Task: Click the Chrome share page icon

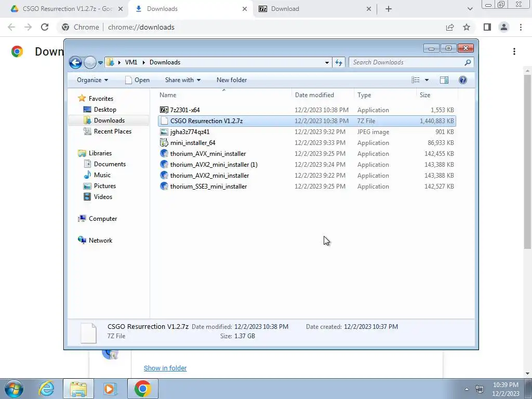Action: point(450,27)
